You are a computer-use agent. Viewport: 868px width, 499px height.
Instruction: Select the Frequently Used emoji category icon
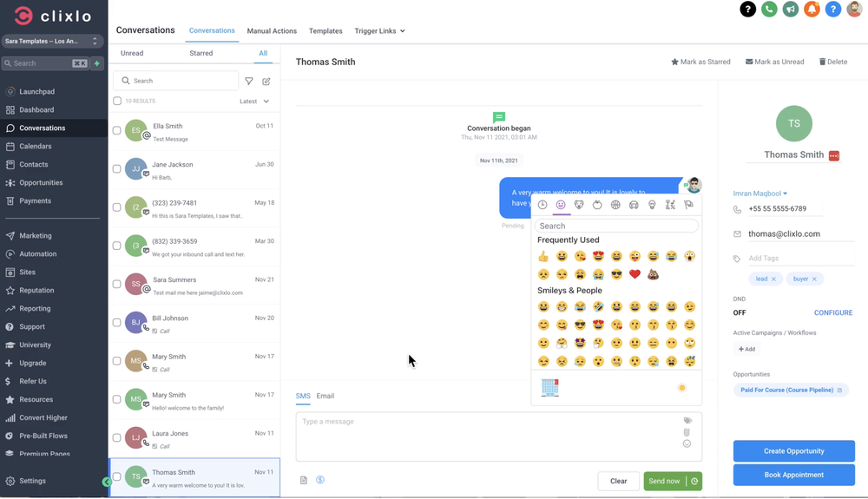tap(542, 205)
